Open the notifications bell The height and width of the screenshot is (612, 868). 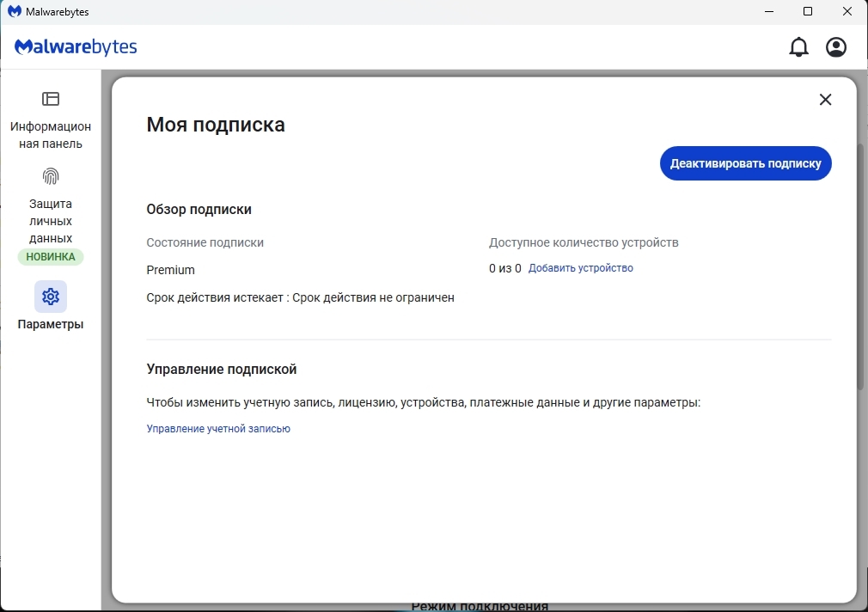click(x=798, y=47)
